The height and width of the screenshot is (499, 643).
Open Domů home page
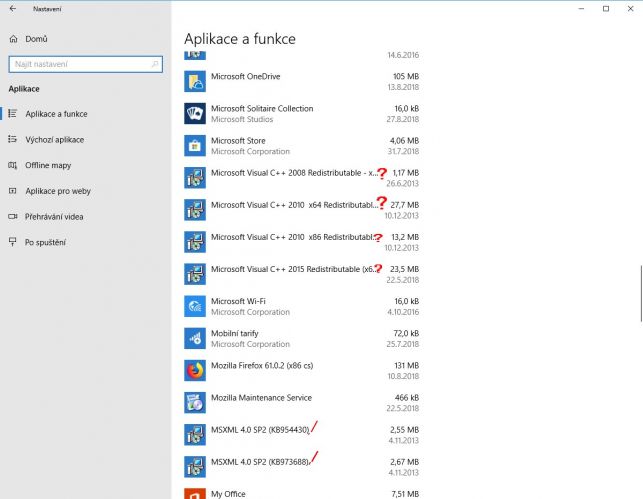tap(36, 39)
